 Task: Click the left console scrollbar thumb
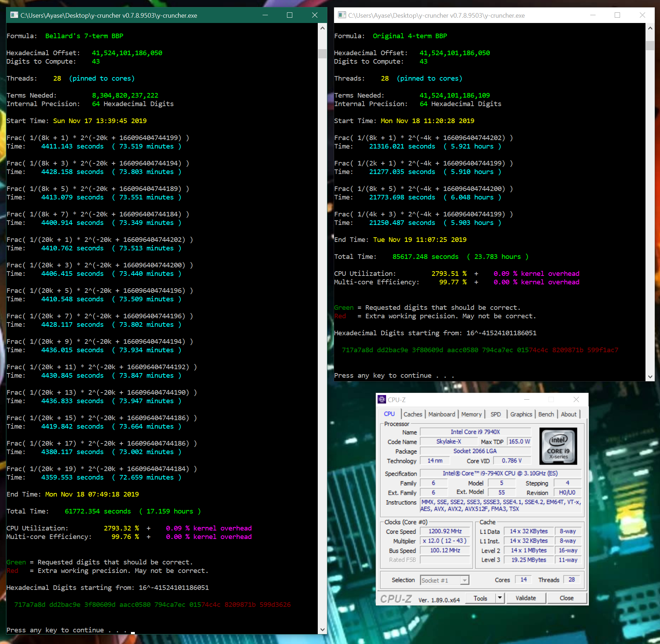(322, 54)
